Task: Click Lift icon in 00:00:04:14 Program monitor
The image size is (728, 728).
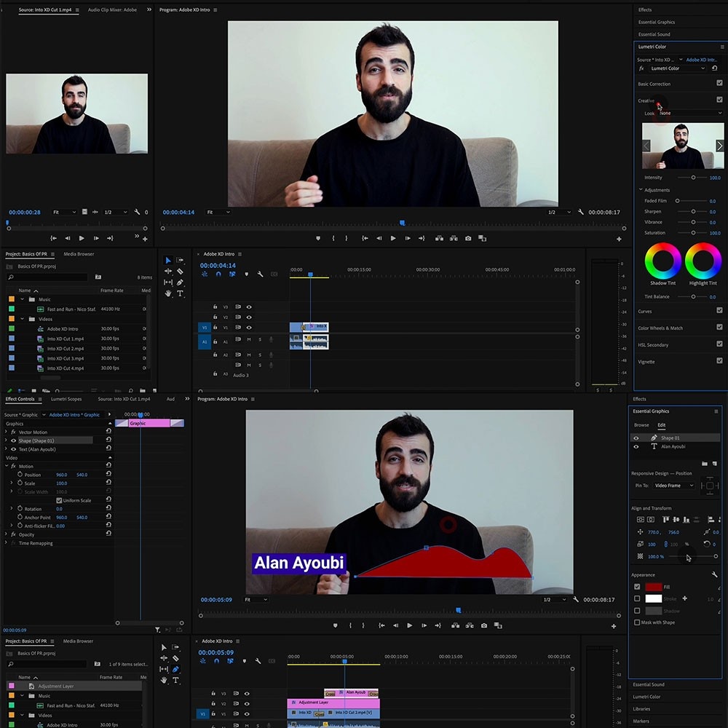Action: [x=439, y=238]
